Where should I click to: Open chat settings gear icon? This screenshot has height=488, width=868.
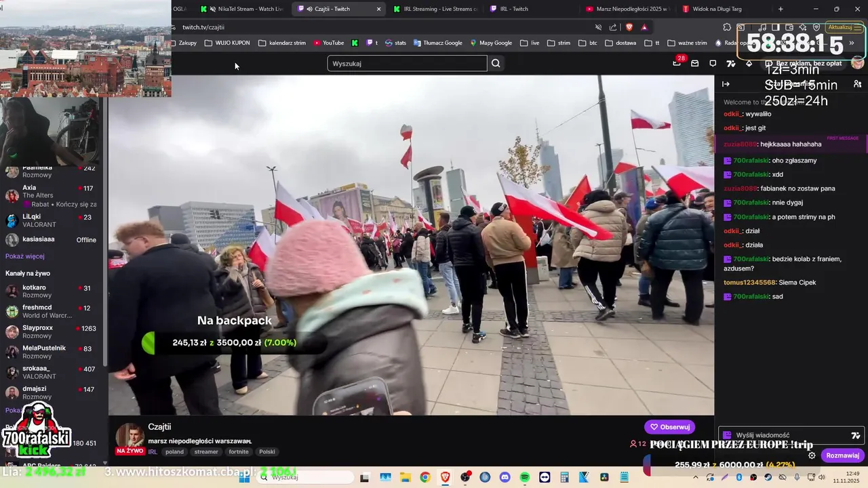pyautogui.click(x=812, y=455)
